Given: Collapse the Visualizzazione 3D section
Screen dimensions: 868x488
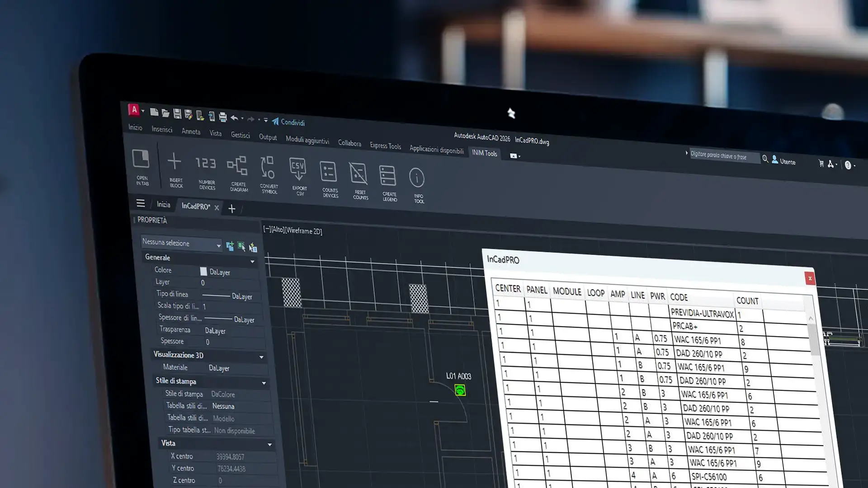Looking at the screenshot, I should pos(261,357).
